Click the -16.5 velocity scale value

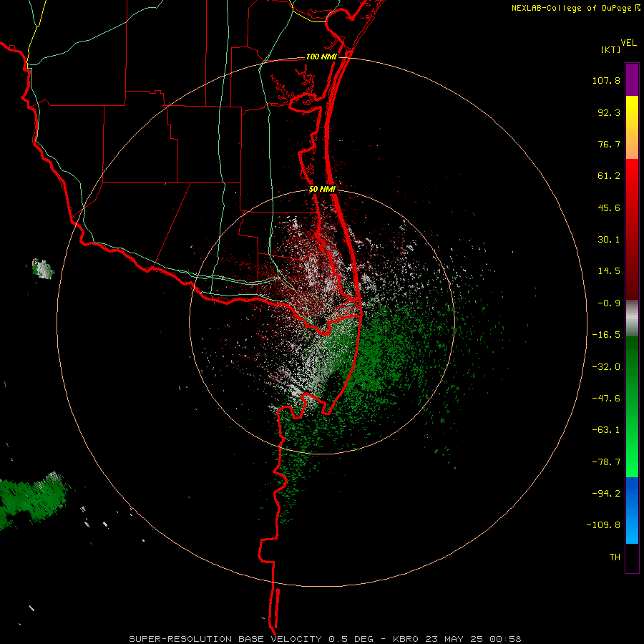[x=606, y=335]
